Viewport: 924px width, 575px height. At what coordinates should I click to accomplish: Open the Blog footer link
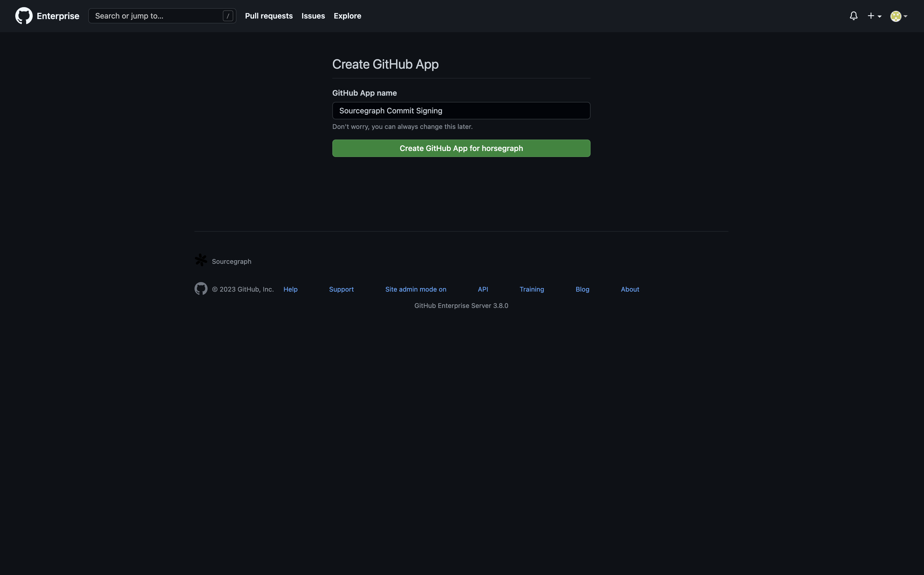click(x=582, y=289)
